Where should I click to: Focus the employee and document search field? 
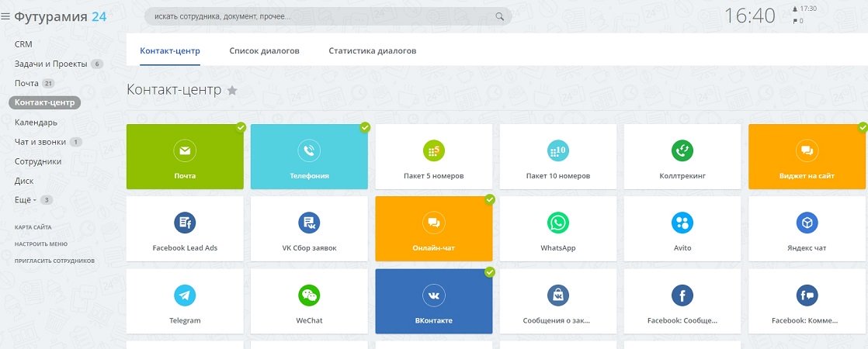[x=328, y=16]
